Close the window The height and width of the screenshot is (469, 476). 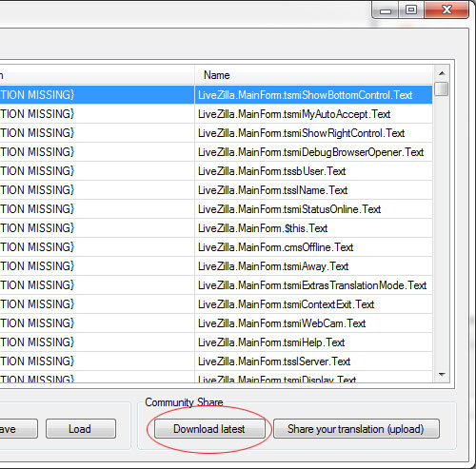[x=446, y=10]
